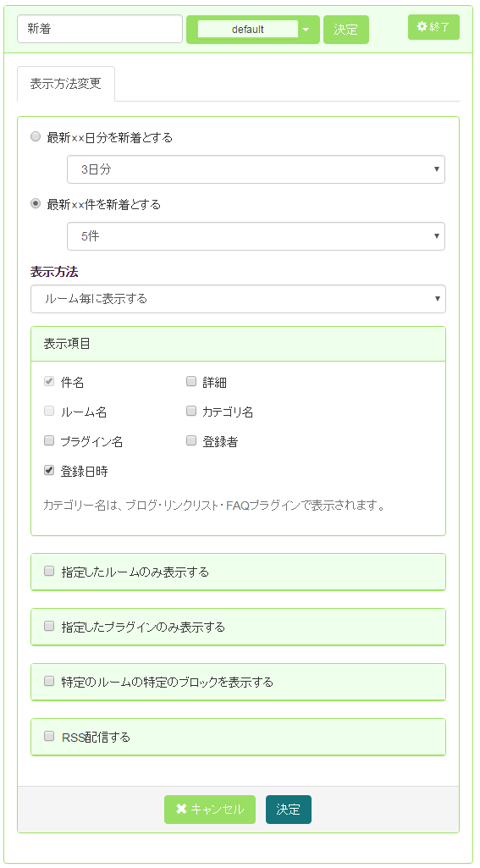Image resolution: width=480 pixels, height=868 pixels.
Task: Click into the 新着 title field
Action: coord(100,29)
